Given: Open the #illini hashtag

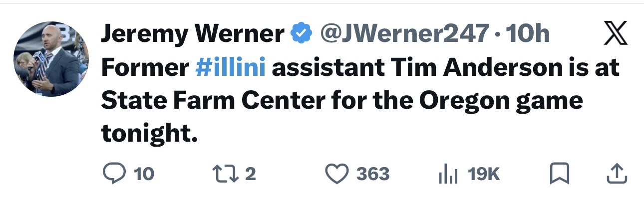Looking at the screenshot, I should click(x=231, y=68).
